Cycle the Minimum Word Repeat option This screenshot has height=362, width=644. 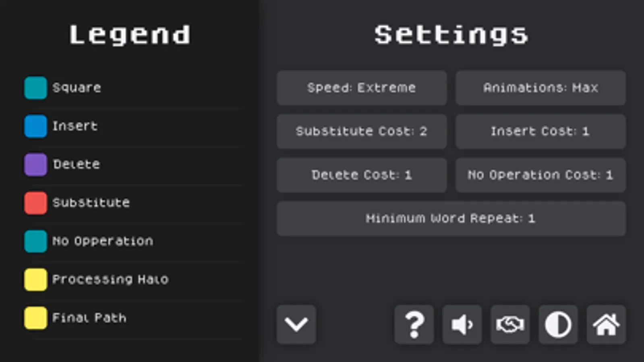[x=451, y=218]
